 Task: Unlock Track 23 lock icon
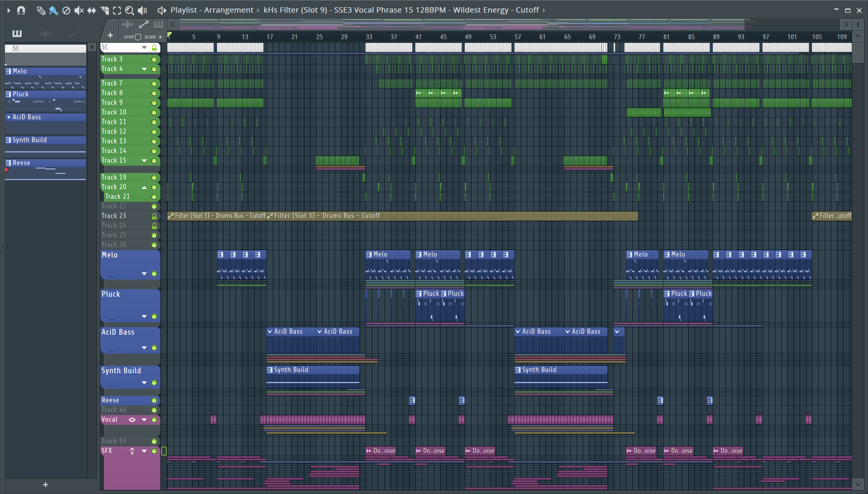tap(154, 216)
